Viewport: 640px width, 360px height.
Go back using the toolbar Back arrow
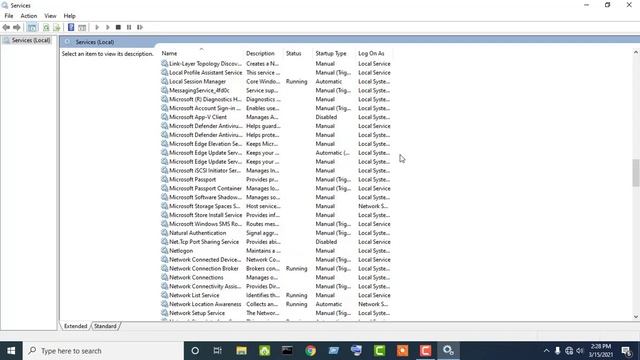click(6, 27)
